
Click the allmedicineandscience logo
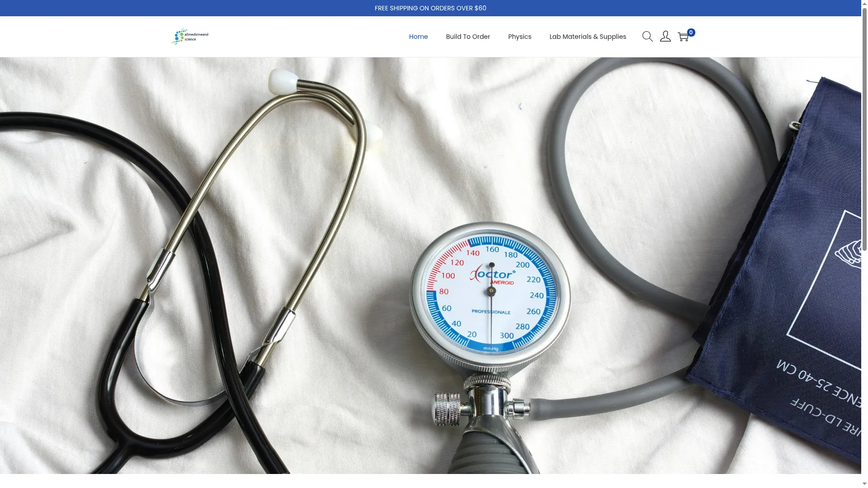click(190, 37)
